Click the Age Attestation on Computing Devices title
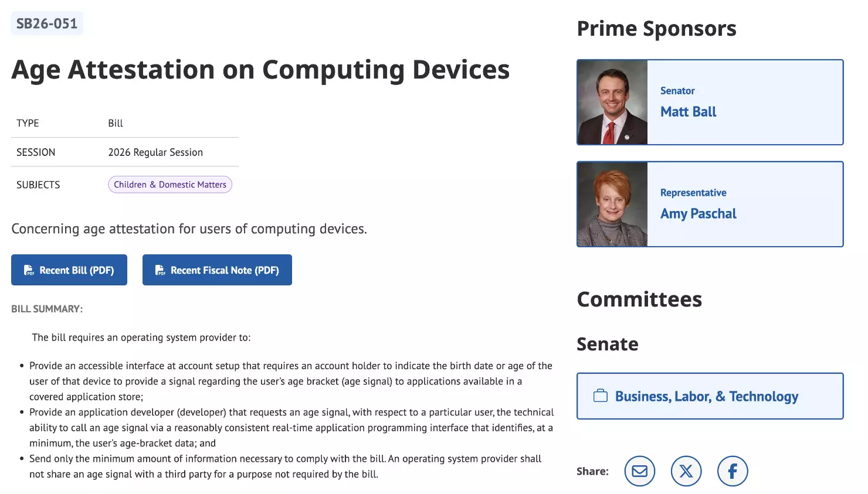868x494 pixels. [260, 70]
